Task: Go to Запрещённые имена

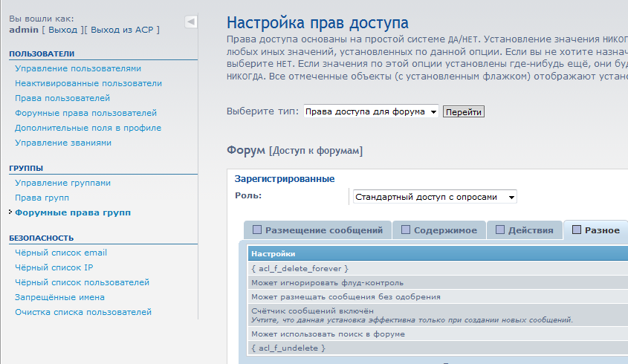Action: click(59, 297)
